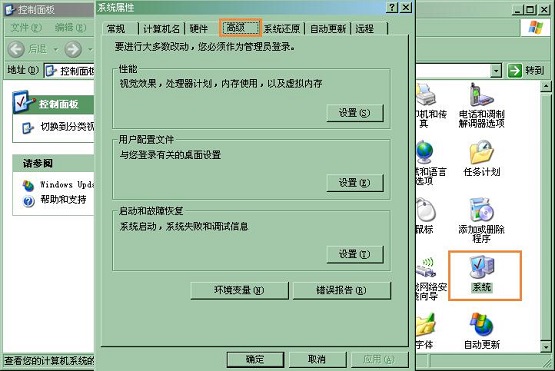Screen dimensions: 555x371
Task: Open the back button history dropdown arrow
Action: pos(56,49)
